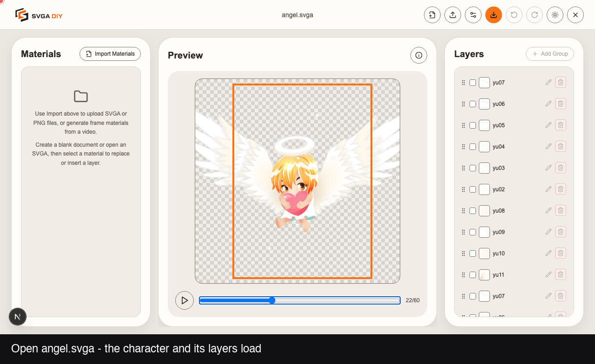Edit the yu02 layer with pencil icon
The width and height of the screenshot is (595, 364).
[549, 189]
